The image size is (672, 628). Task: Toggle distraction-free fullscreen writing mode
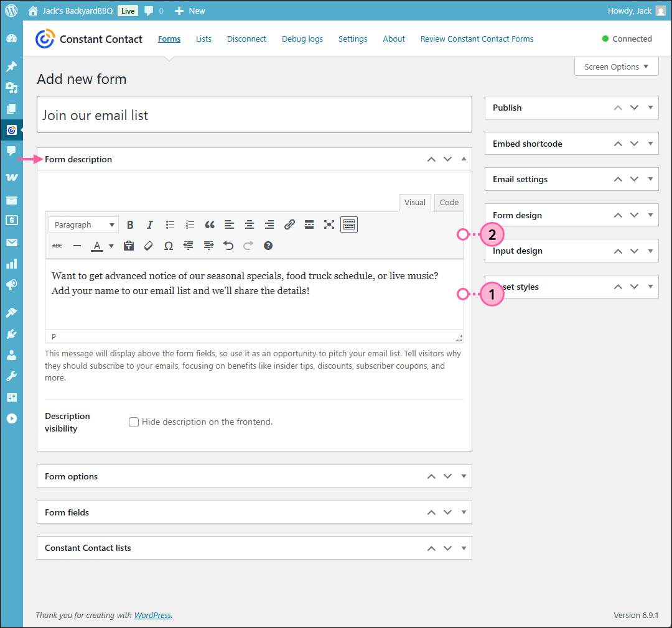click(329, 224)
